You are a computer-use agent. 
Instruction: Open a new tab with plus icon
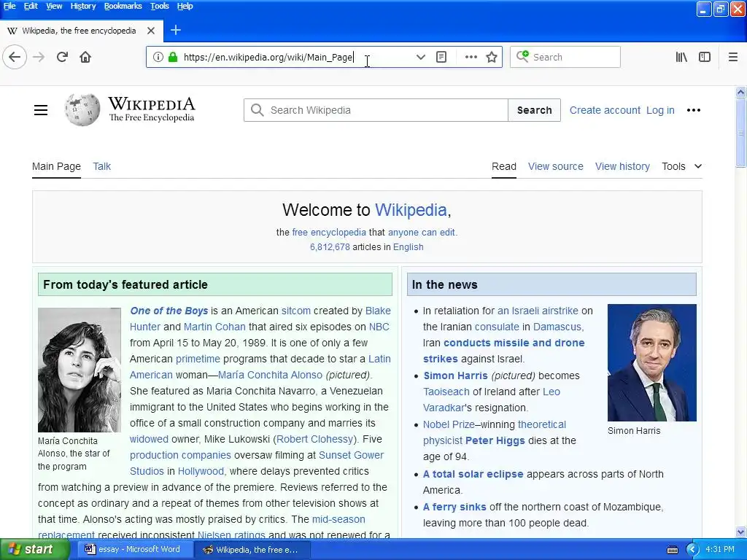click(x=175, y=31)
